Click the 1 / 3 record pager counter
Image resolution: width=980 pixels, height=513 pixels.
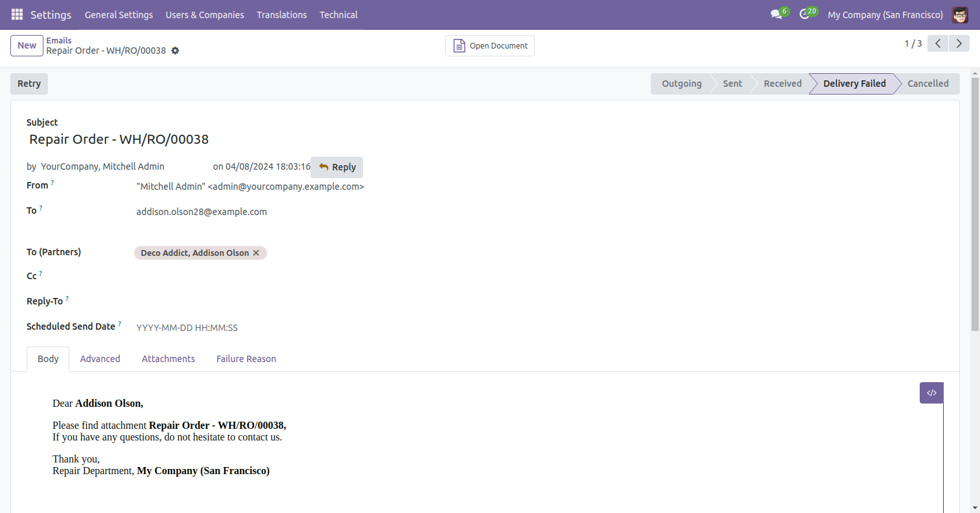tap(913, 43)
